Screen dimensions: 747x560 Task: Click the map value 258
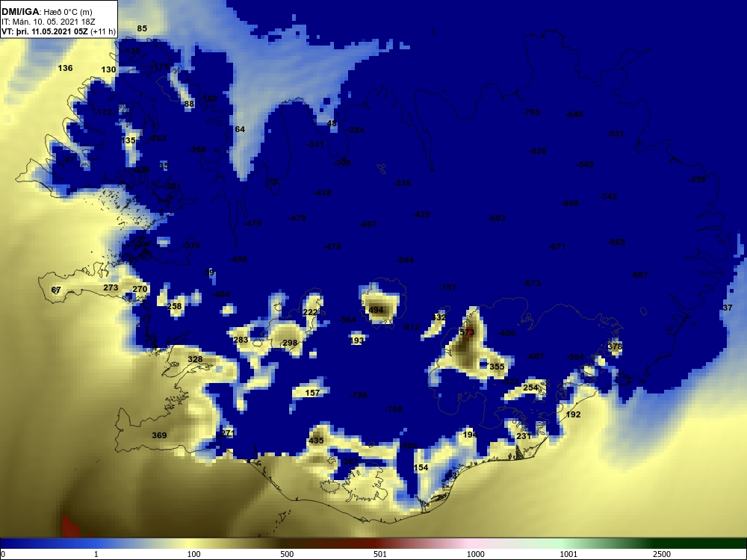[174, 306]
